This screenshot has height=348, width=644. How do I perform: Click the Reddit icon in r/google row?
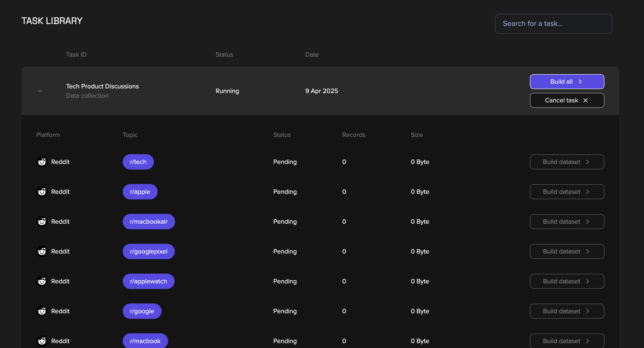pos(42,311)
